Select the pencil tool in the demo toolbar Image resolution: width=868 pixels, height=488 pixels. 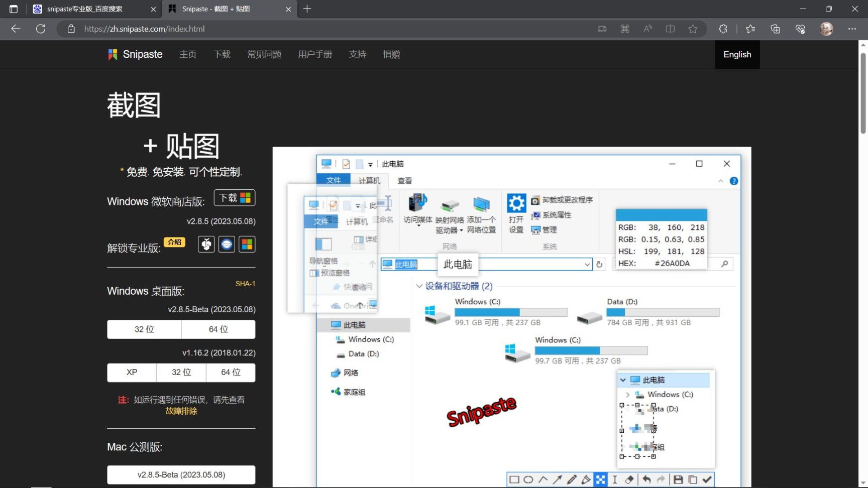572,479
